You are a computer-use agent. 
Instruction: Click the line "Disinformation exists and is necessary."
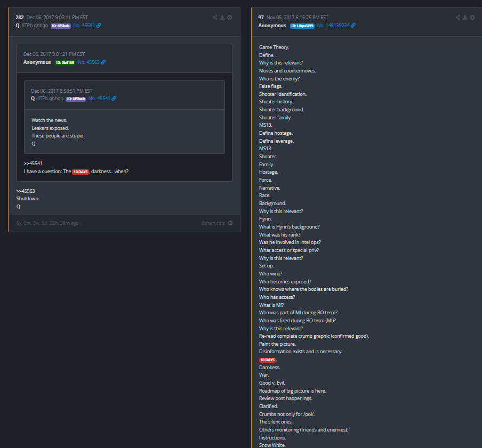301,352
